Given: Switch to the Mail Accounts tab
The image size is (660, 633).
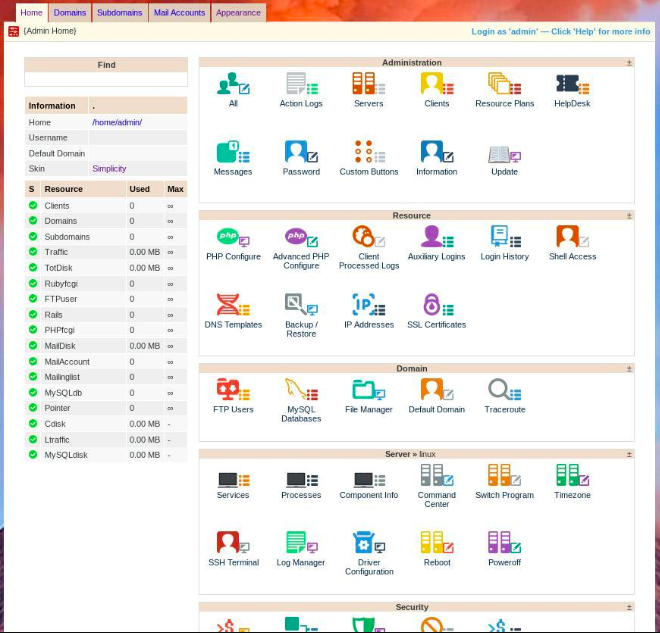Looking at the screenshot, I should (179, 13).
